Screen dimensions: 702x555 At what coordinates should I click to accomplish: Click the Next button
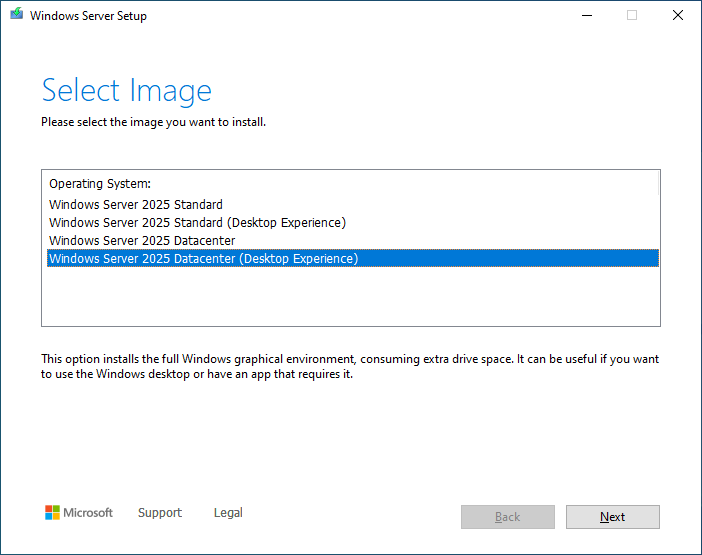[x=612, y=517]
